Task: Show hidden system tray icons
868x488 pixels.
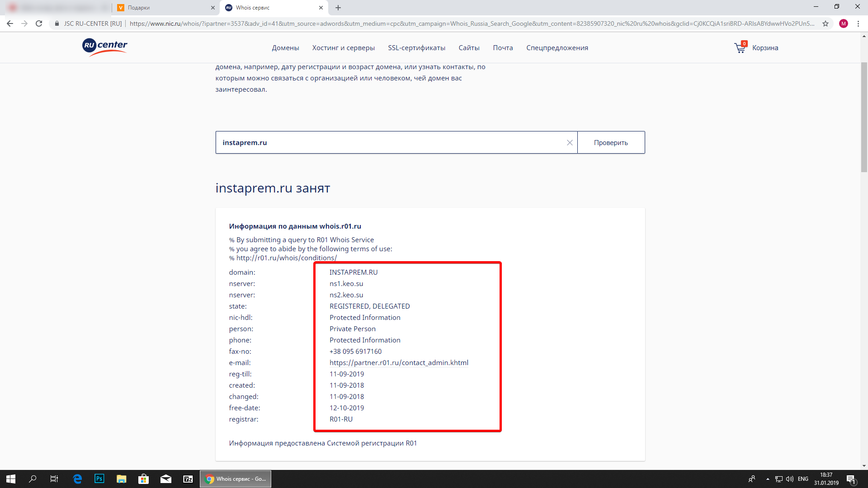Action: click(x=768, y=479)
